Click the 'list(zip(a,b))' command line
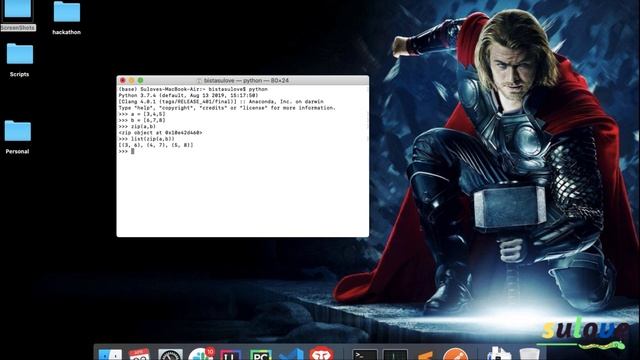 147,139
